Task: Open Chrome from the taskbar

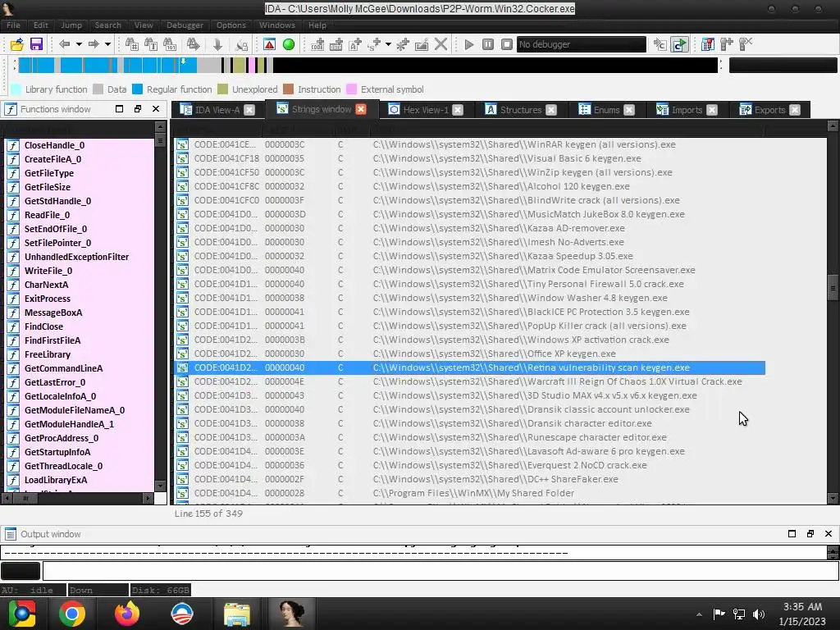Action: click(72, 614)
